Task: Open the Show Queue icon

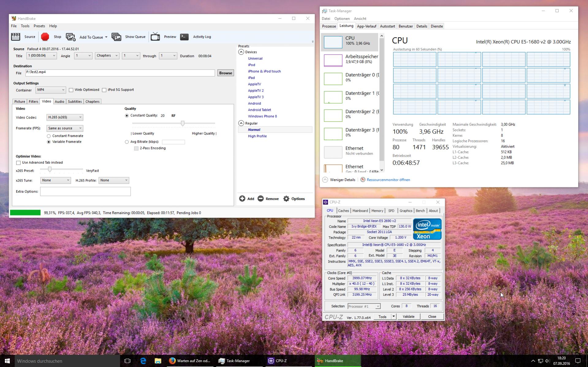Action: tap(116, 37)
